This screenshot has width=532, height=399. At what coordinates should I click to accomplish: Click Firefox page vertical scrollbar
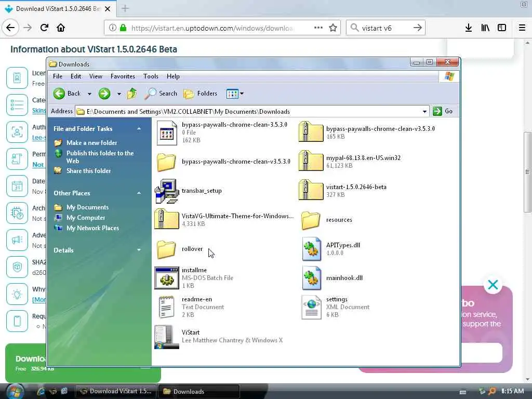[x=527, y=171]
